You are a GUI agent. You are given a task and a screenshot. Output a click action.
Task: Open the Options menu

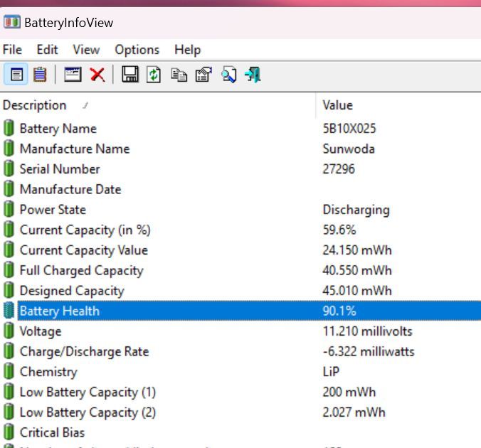pyautogui.click(x=137, y=50)
